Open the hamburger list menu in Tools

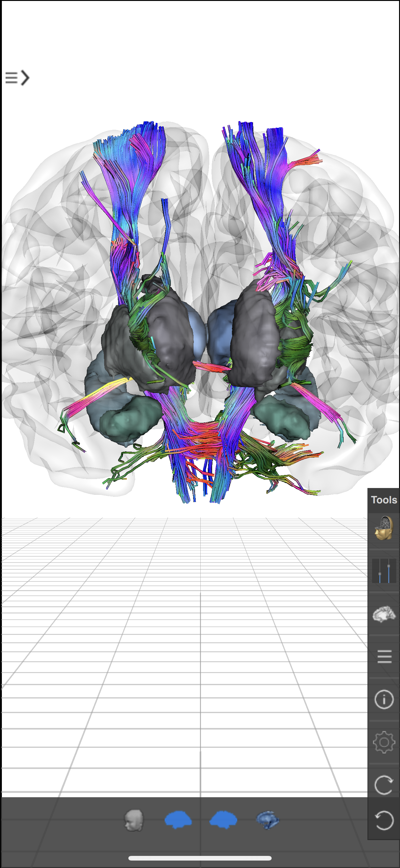[384, 656]
